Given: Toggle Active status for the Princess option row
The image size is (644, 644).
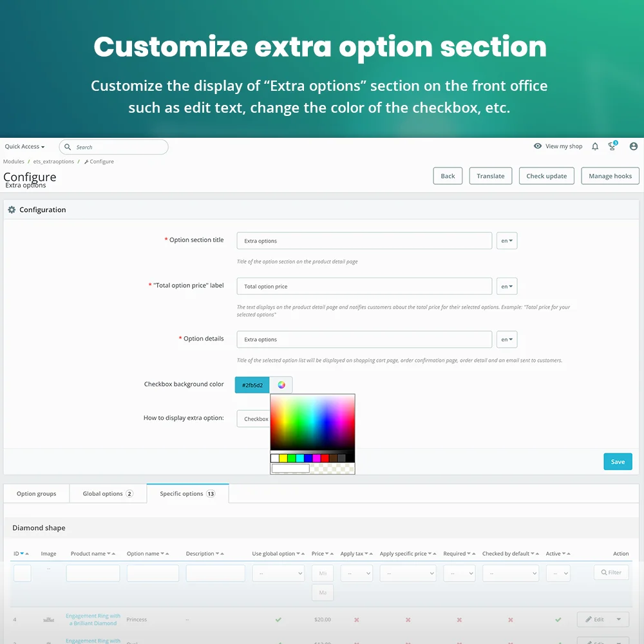Looking at the screenshot, I should pyautogui.click(x=558, y=619).
